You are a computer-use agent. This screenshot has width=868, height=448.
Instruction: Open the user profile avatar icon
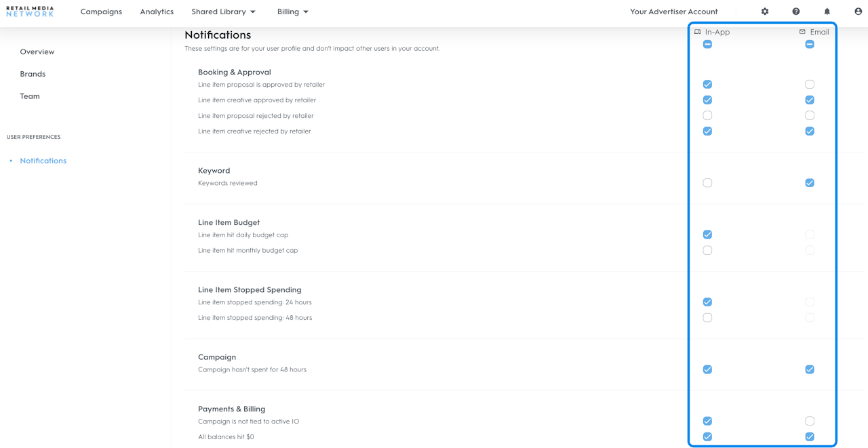pyautogui.click(x=859, y=12)
